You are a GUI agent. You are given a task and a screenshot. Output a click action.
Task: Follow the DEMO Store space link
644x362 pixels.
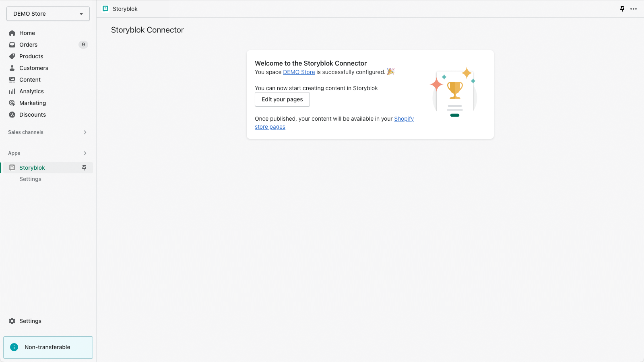tap(299, 72)
